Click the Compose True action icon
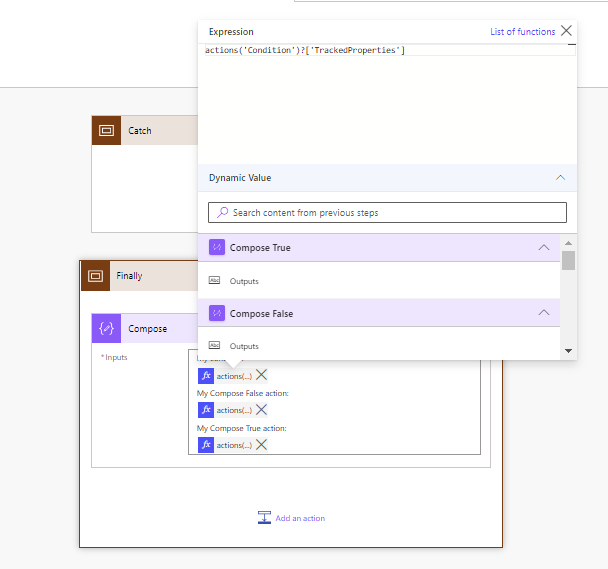 217,247
